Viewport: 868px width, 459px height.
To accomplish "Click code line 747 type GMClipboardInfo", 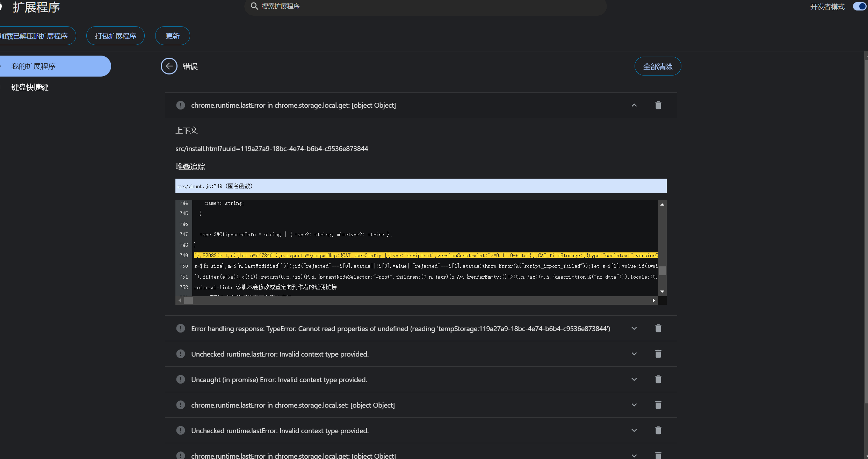I will (x=296, y=235).
